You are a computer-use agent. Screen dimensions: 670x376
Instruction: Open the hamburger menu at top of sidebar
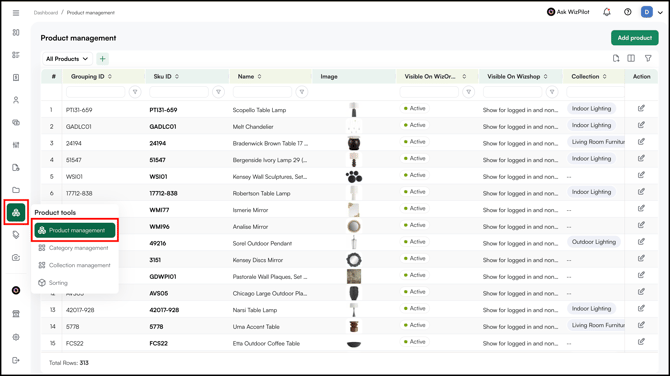(x=16, y=13)
